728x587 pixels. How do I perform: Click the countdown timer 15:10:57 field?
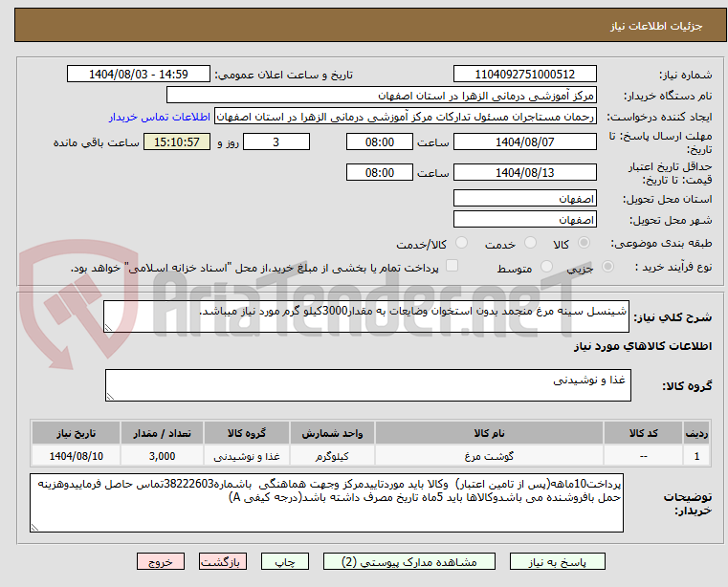click(x=177, y=142)
